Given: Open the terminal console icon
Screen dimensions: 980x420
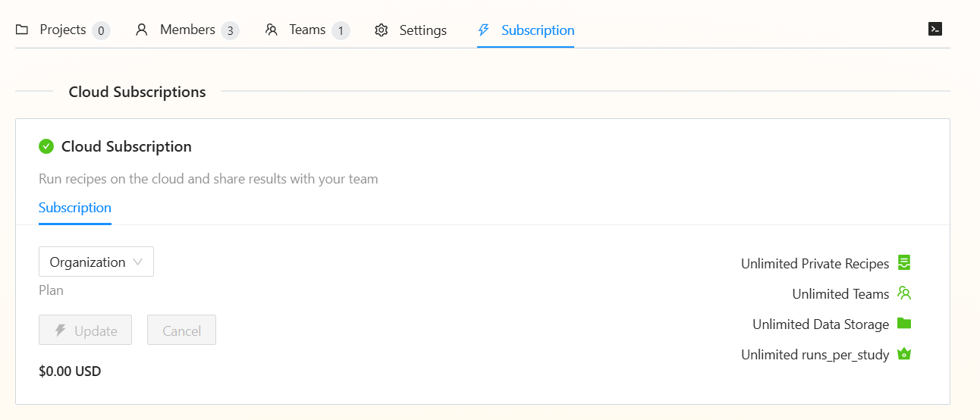Looking at the screenshot, I should coord(934,30).
